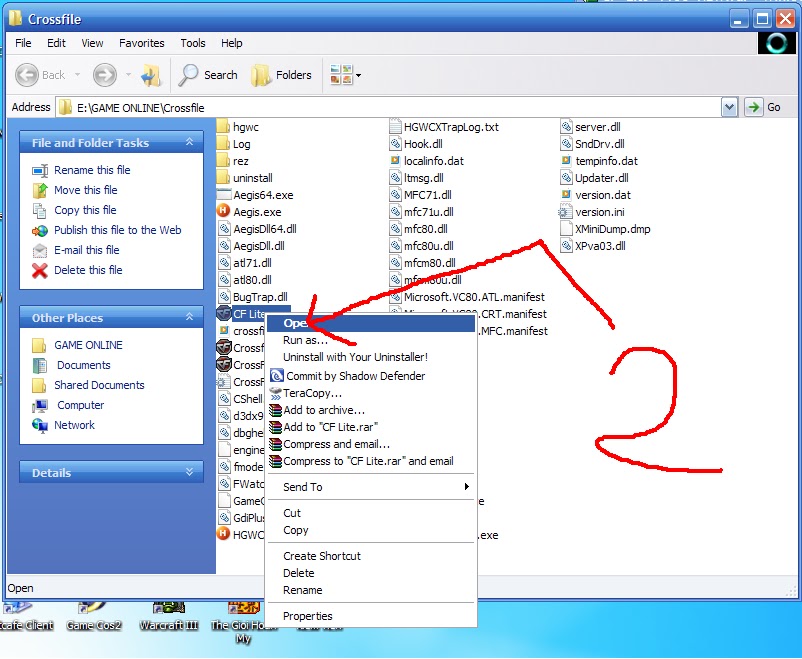Click the address path field
This screenshot has width=802, height=659.
[389, 107]
